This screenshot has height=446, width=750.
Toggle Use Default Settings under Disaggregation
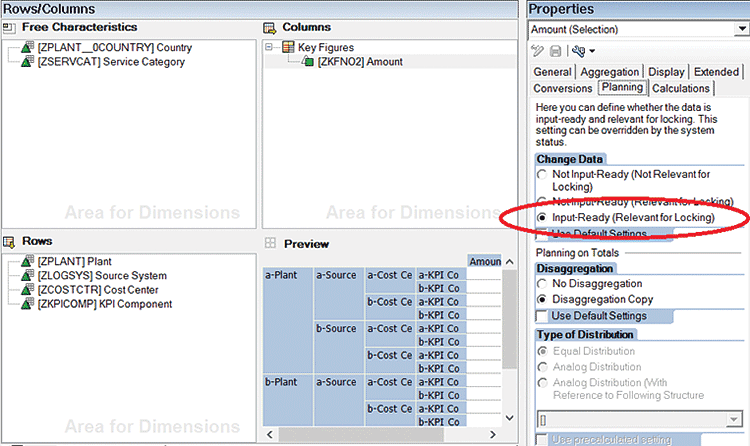coord(542,316)
